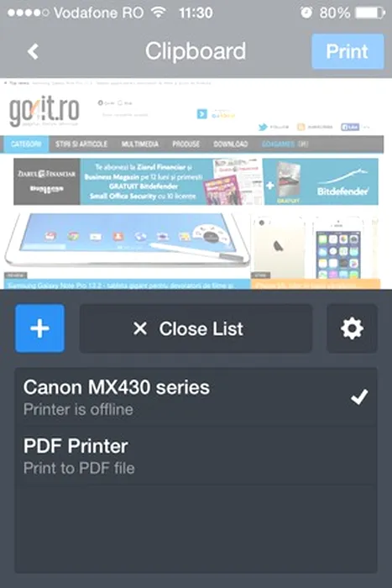Viewport: 392px width, 588px height.
Task: Open printer settings gear icon
Action: click(x=352, y=328)
